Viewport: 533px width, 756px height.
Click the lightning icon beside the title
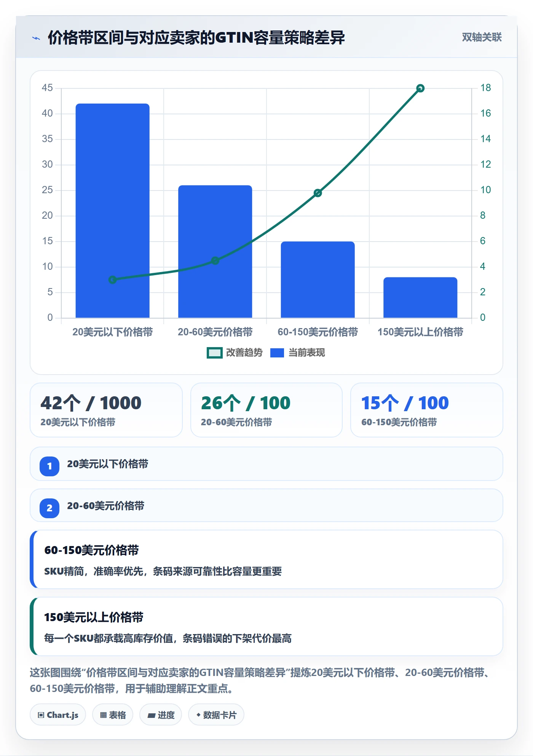point(36,38)
